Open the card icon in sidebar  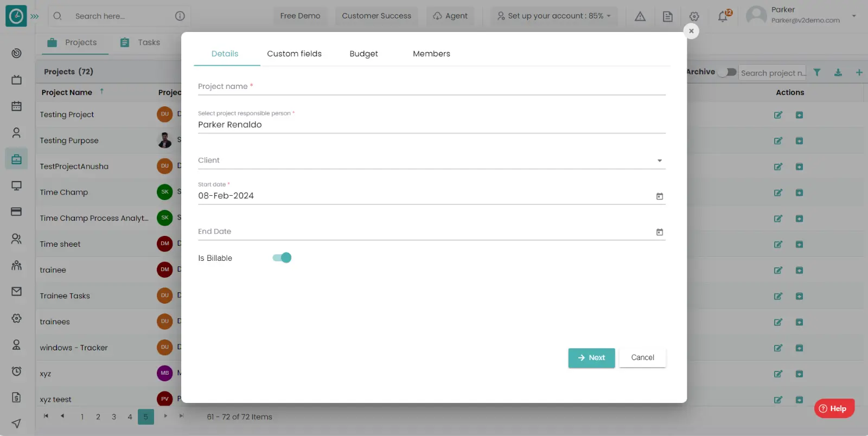click(16, 211)
